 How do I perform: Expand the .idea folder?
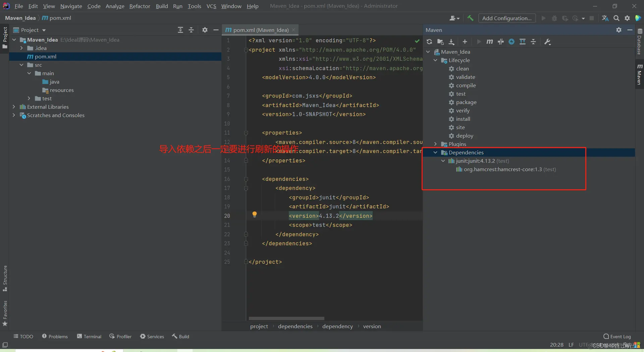(22, 48)
